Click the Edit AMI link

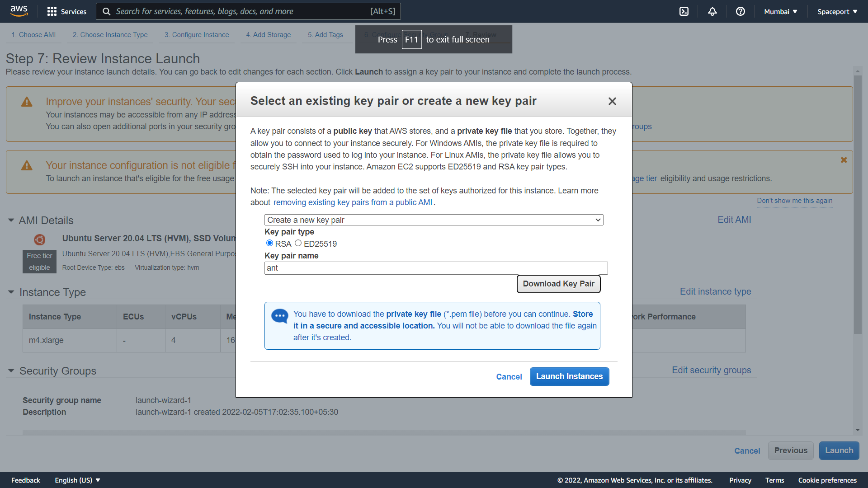pyautogui.click(x=734, y=220)
